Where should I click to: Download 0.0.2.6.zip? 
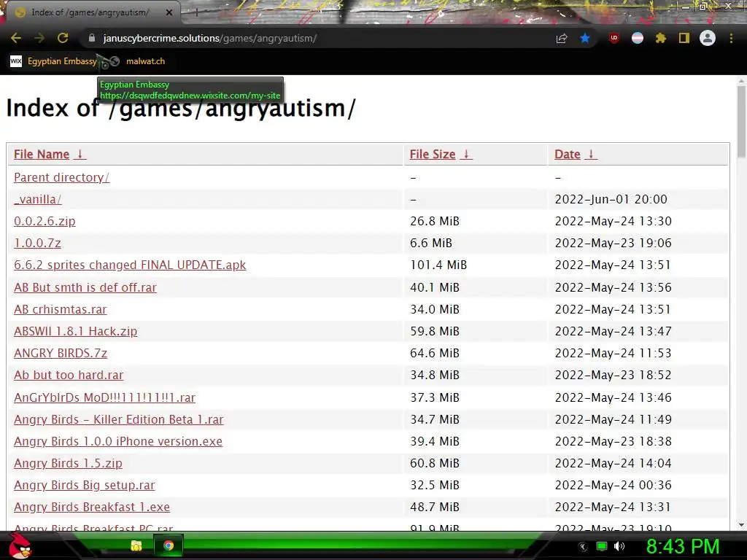pyautogui.click(x=44, y=221)
